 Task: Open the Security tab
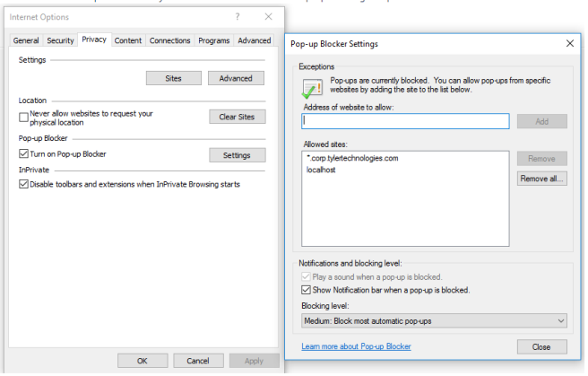pos(60,40)
